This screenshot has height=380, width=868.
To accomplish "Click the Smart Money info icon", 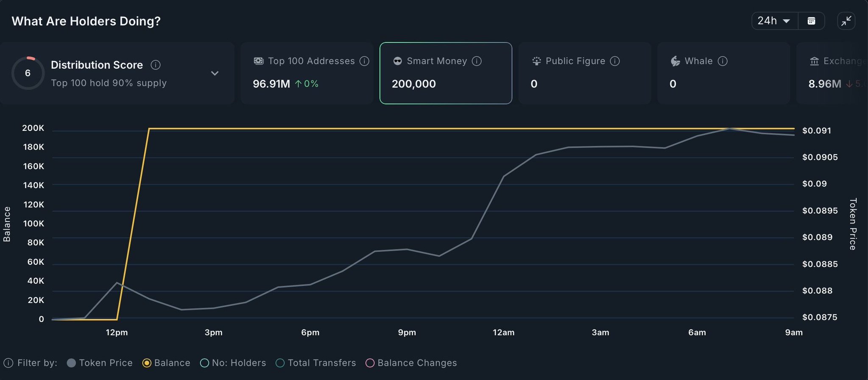I will pyautogui.click(x=477, y=61).
